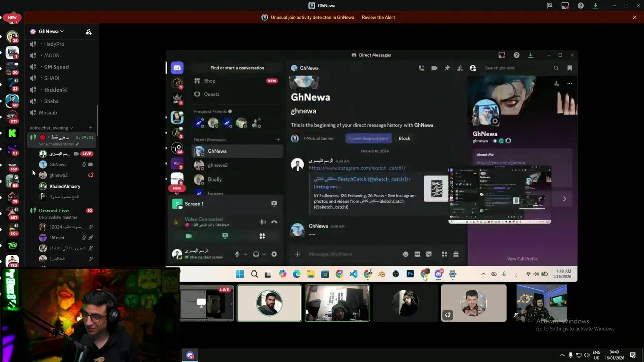Open the microphone options chevron in streamed panel
This screenshot has height=362, width=644.
246,254
